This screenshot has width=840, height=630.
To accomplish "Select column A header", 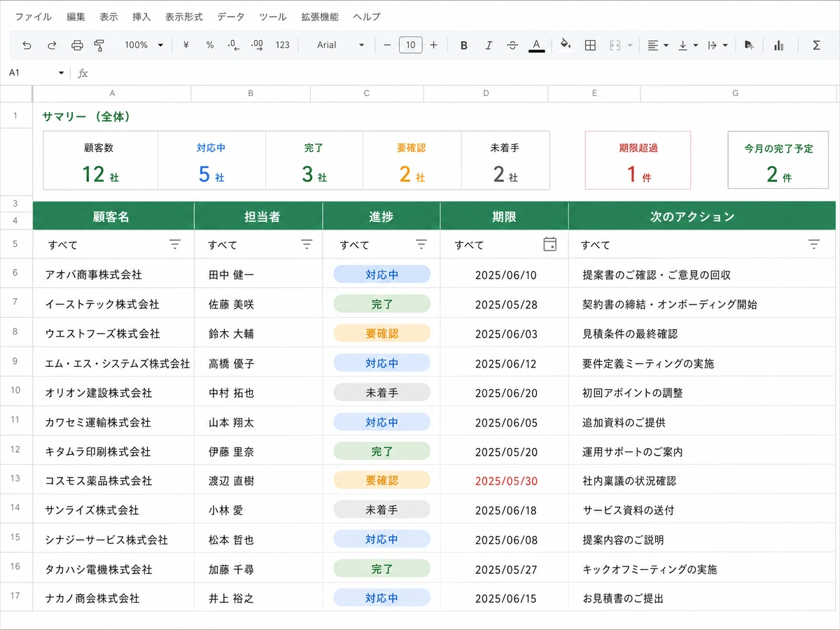I will 112,93.
